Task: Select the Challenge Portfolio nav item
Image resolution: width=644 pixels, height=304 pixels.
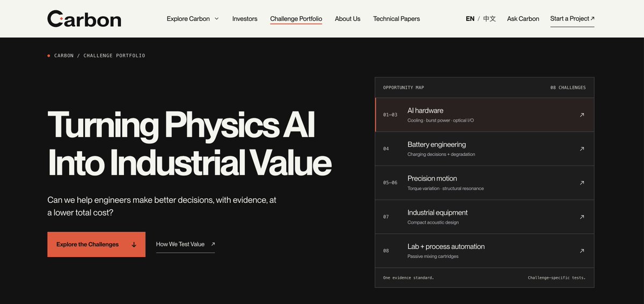Action: [x=296, y=19]
